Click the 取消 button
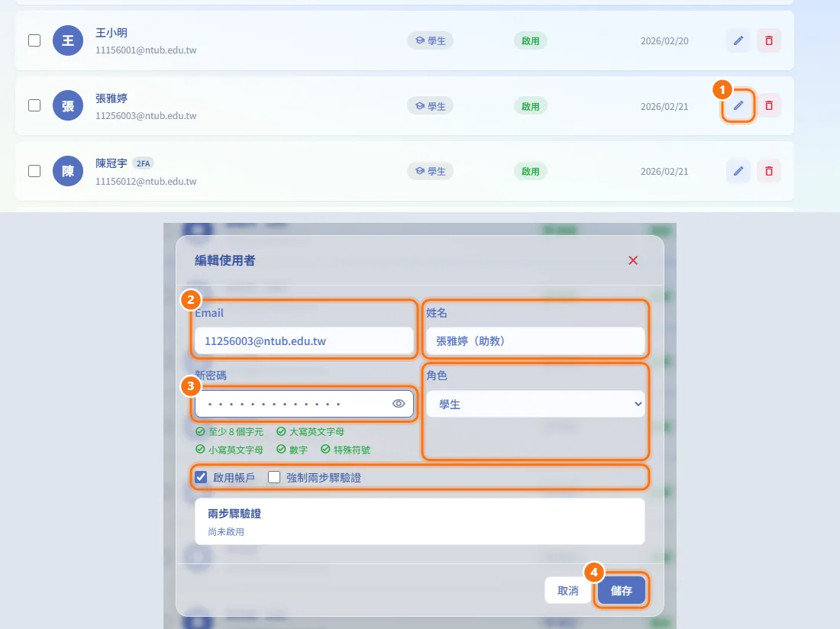The height and width of the screenshot is (629, 840). coord(568,591)
